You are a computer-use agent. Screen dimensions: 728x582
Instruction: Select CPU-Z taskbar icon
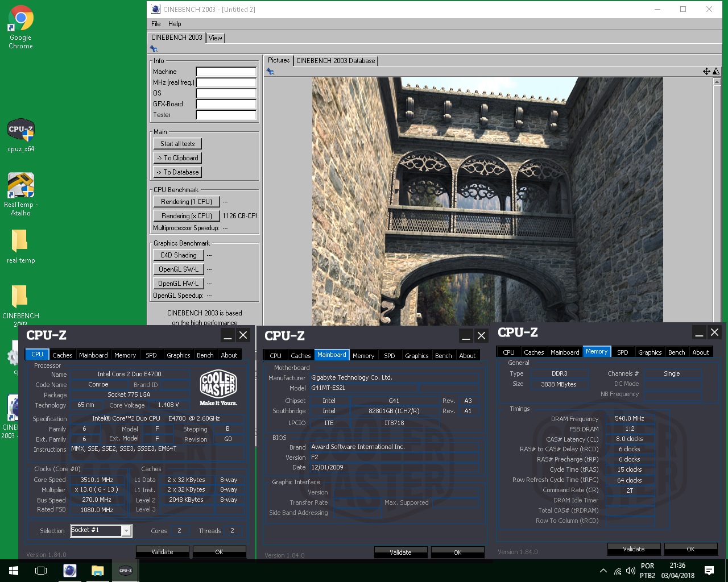tap(125, 571)
